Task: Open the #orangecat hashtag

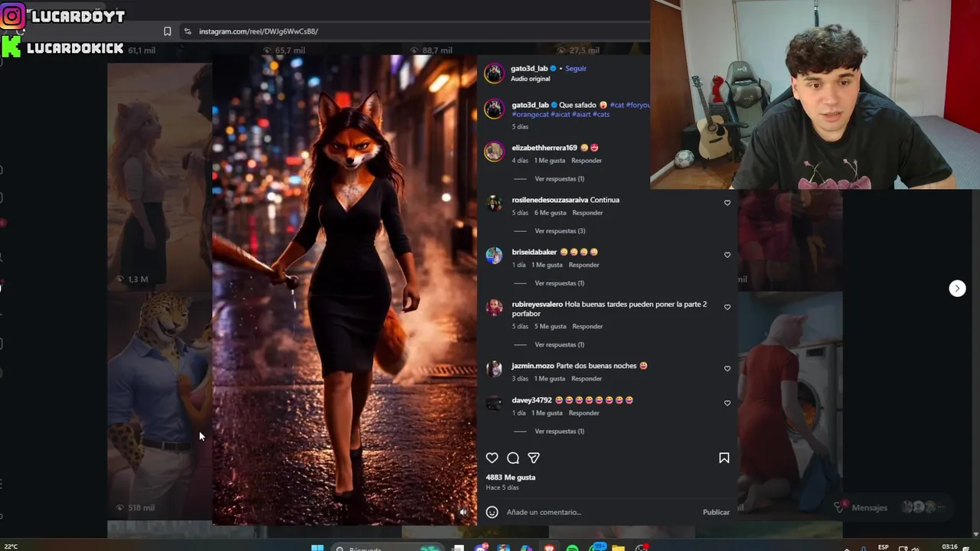Action: click(x=530, y=114)
